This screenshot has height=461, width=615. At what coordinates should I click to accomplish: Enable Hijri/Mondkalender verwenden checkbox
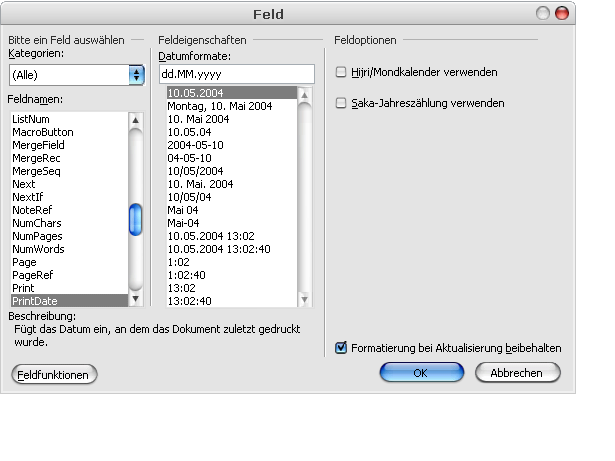pos(341,72)
